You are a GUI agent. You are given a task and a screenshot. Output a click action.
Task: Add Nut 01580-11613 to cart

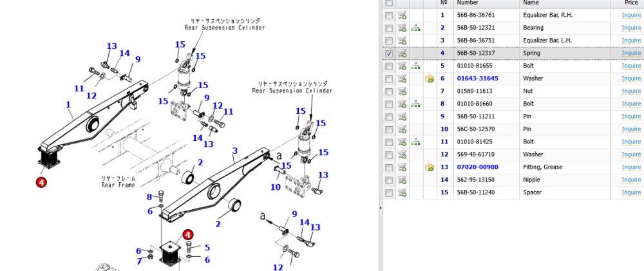(x=402, y=92)
